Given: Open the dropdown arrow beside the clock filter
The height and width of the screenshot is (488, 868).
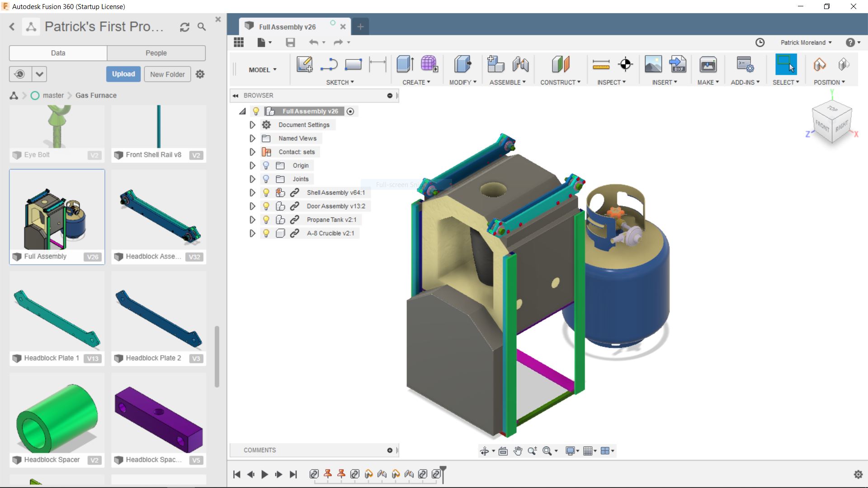Looking at the screenshot, I should coord(39,74).
